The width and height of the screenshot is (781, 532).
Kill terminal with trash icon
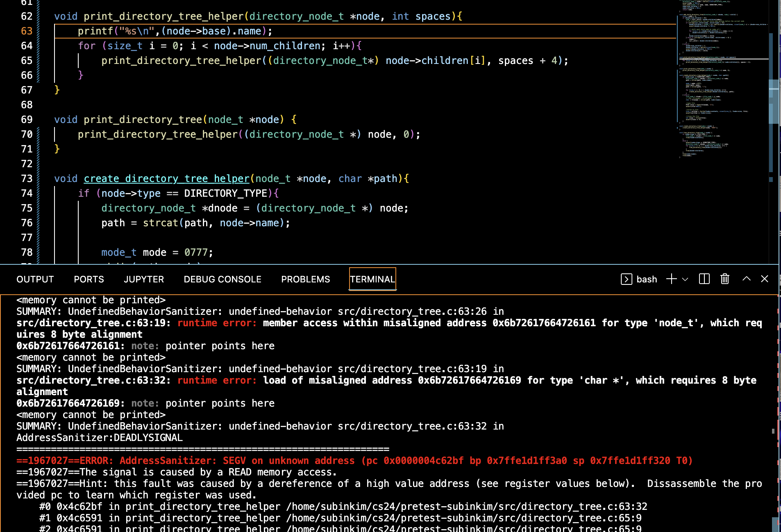click(725, 279)
